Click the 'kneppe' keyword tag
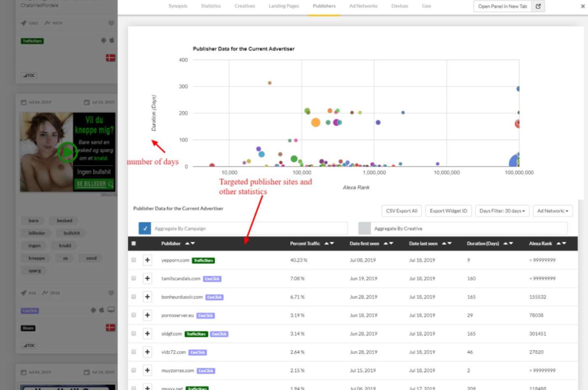Viewport: 588px width, 390px height. (x=37, y=258)
